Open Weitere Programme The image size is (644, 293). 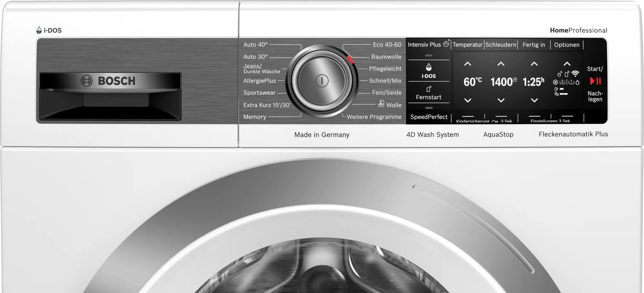tap(374, 117)
